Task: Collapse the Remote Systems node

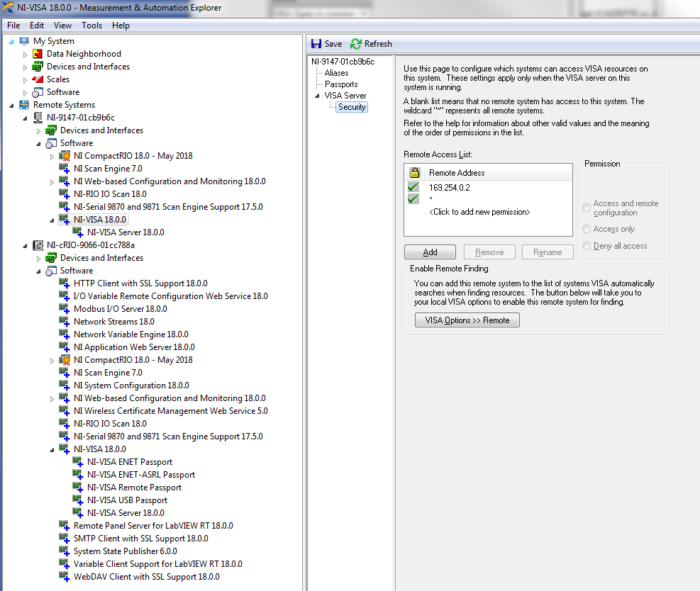Action: [x=11, y=106]
